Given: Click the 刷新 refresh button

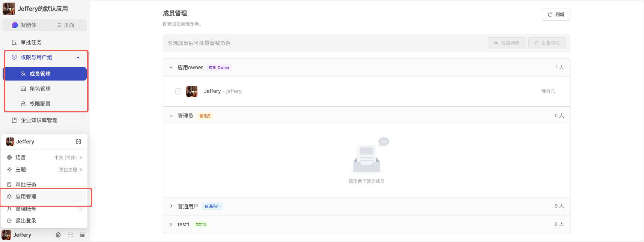Looking at the screenshot, I should (556, 15).
